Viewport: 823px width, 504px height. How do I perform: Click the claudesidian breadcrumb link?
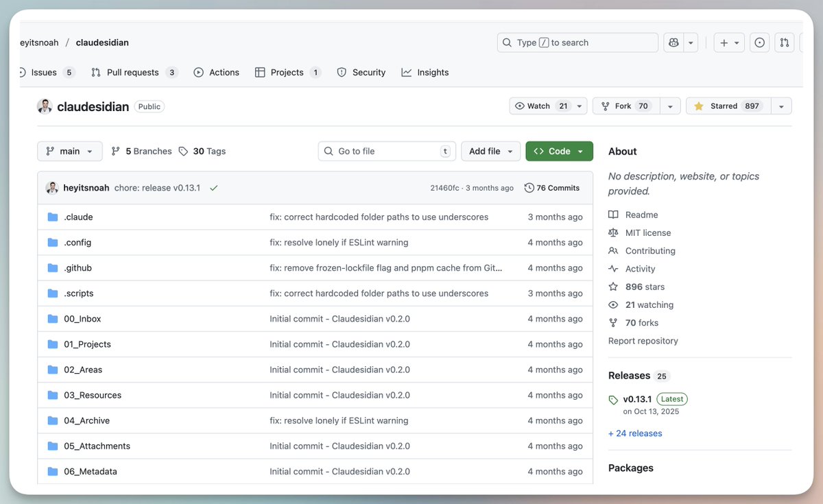[102, 43]
